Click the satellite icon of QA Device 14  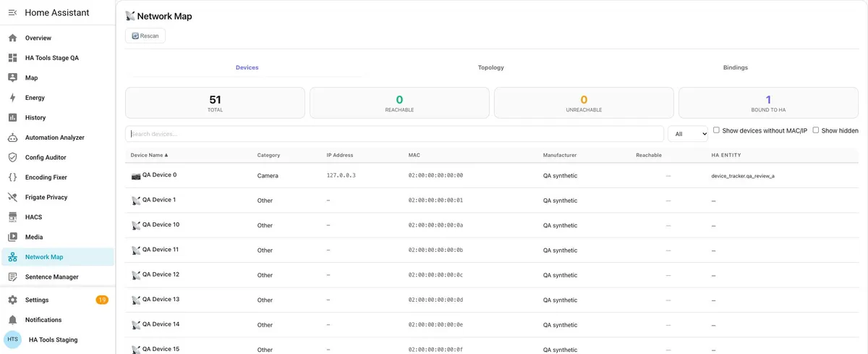point(136,325)
